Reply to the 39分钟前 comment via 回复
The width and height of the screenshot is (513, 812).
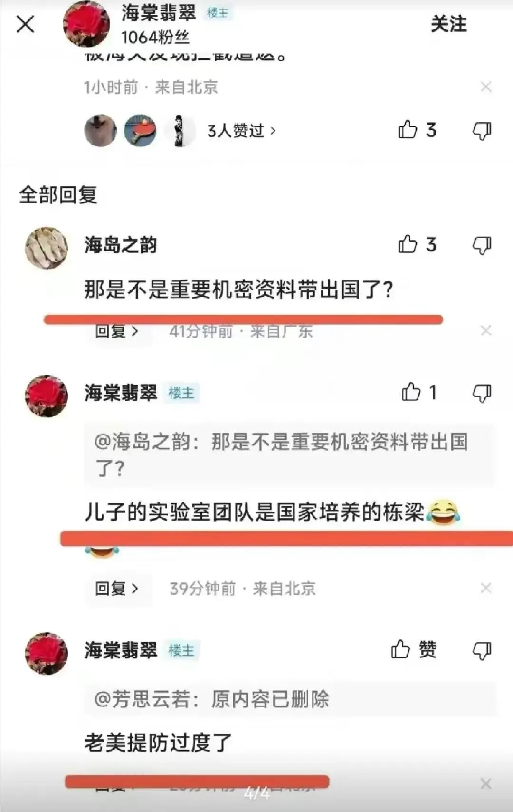pos(117,589)
